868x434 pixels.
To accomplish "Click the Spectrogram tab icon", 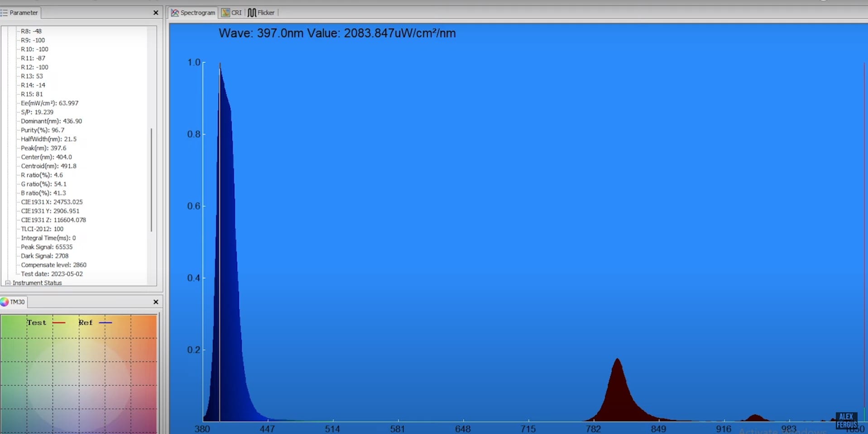I will pos(175,13).
